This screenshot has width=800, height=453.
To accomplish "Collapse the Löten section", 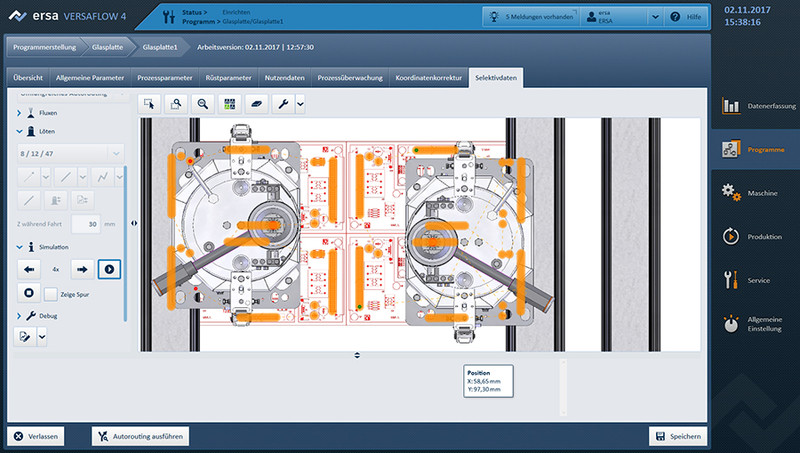I will [19, 131].
